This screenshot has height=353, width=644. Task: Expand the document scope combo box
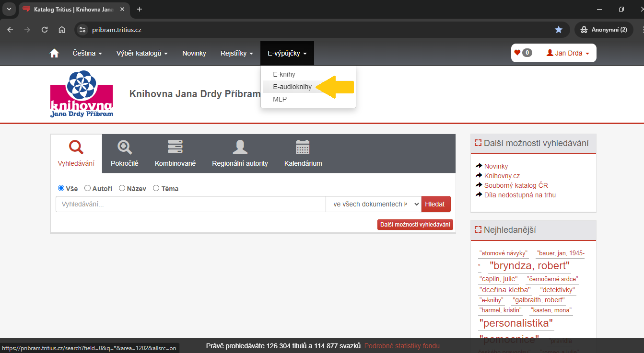point(373,204)
